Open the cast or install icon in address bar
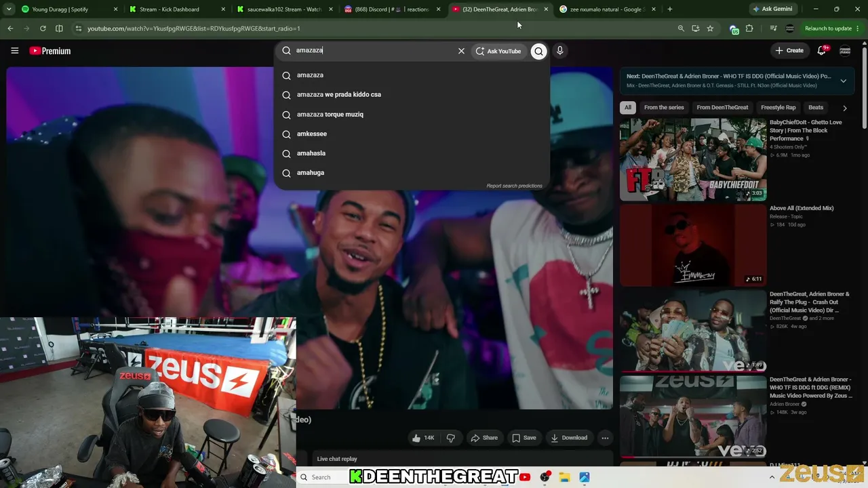Viewport: 868px width, 488px height. point(696,28)
